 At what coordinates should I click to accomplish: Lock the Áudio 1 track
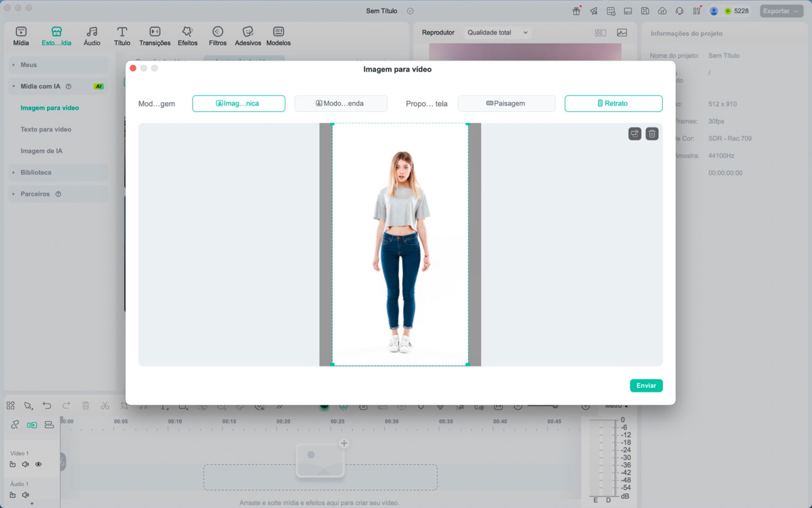[13, 495]
